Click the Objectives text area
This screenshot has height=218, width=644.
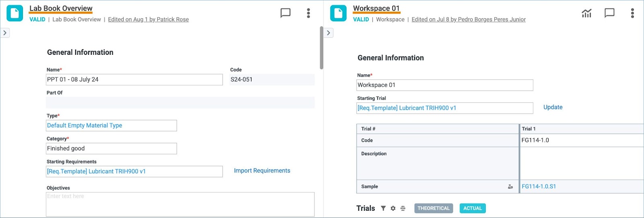click(180, 204)
